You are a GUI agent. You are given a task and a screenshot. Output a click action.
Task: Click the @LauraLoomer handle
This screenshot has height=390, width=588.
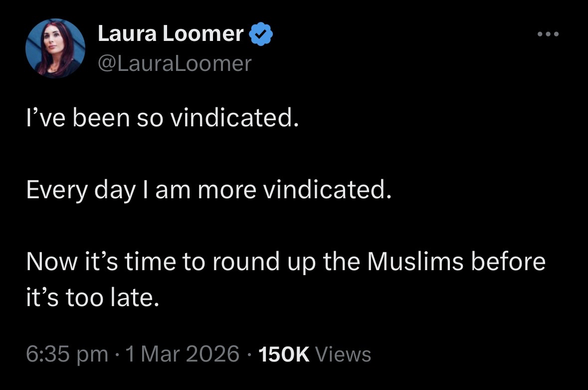coord(175,63)
